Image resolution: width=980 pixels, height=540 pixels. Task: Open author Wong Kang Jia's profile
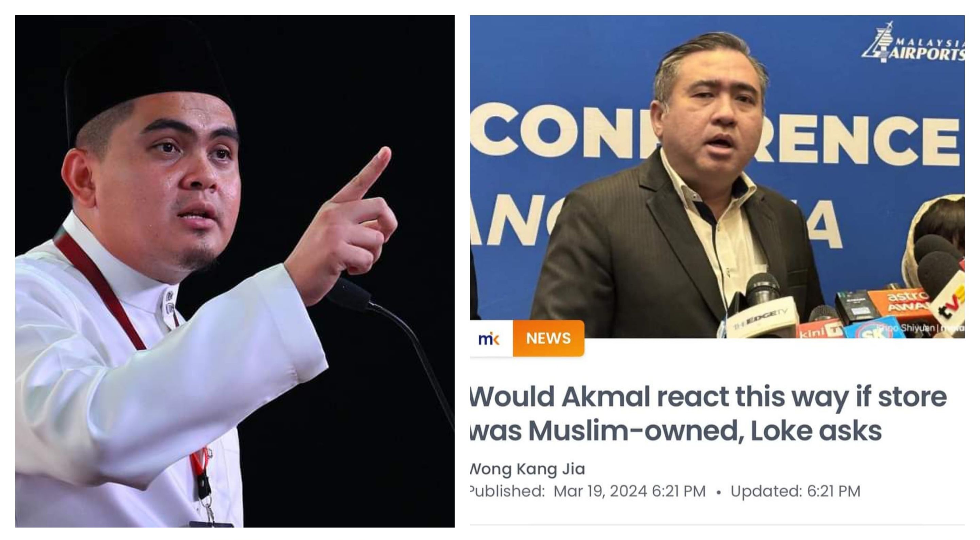click(528, 469)
